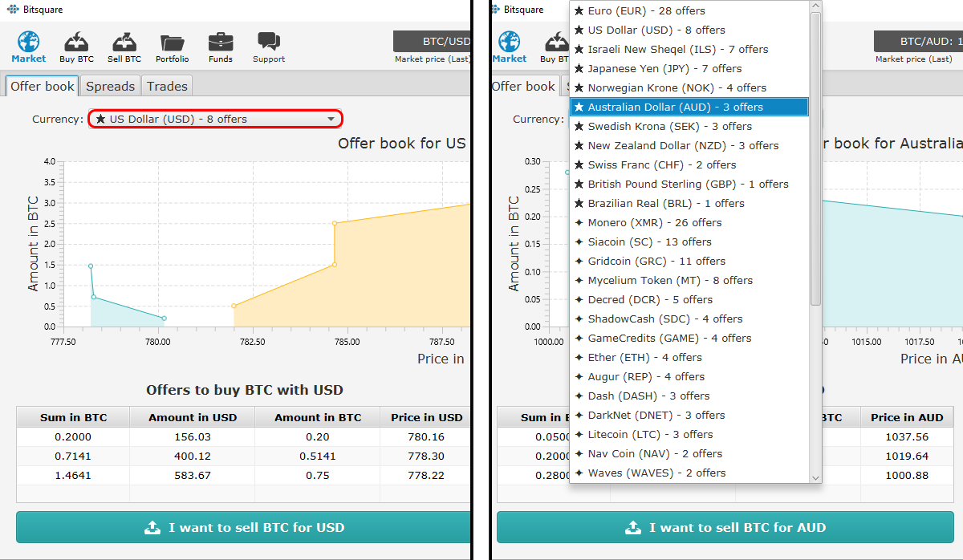Select Japanese Yen (JPY) option
The height and width of the screenshot is (560, 963).
pos(689,69)
